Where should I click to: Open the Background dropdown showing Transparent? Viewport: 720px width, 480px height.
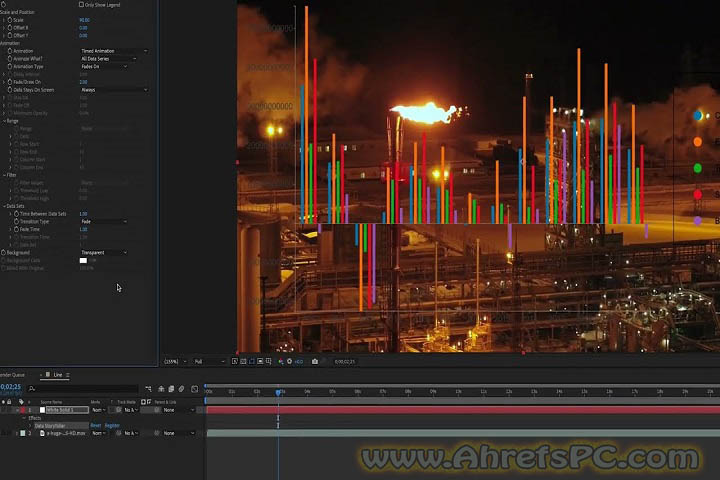click(x=104, y=253)
